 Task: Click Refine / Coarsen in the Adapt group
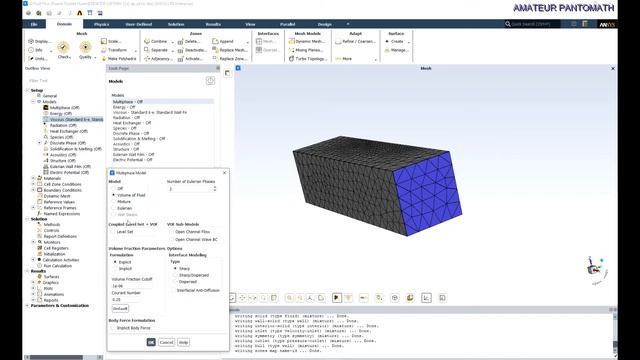tap(355, 41)
